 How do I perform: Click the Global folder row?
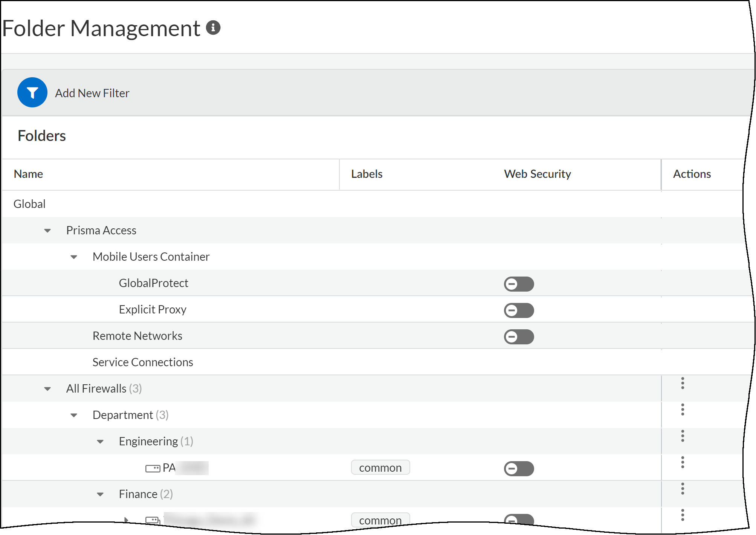(29, 204)
